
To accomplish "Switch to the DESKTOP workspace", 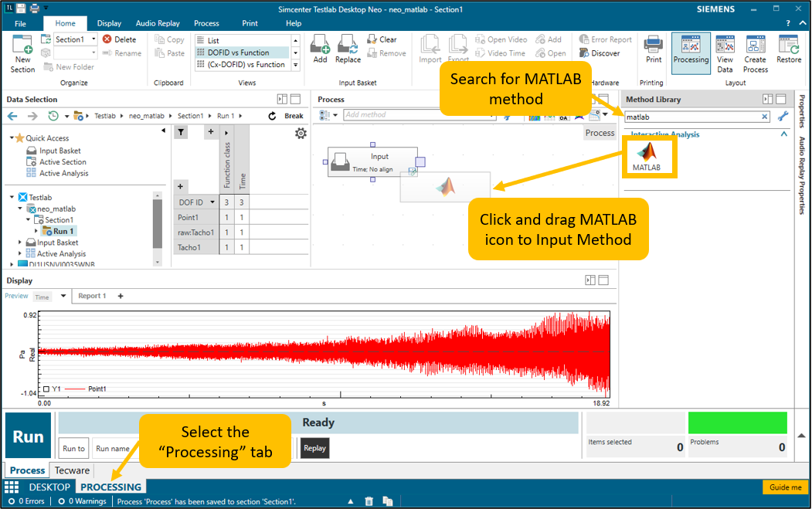I will [49, 487].
